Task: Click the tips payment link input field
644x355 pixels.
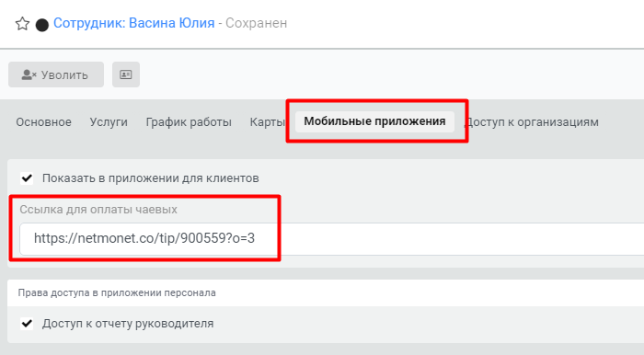Action: pos(332,238)
